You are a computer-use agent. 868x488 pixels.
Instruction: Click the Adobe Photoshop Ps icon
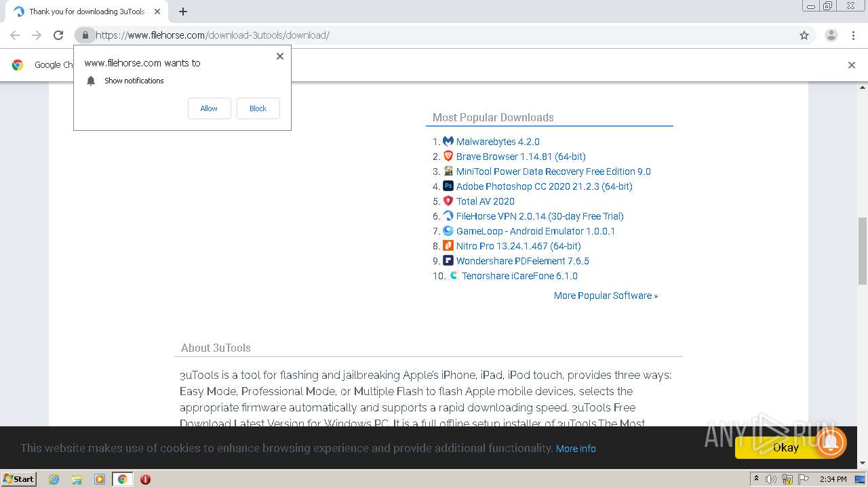click(448, 186)
